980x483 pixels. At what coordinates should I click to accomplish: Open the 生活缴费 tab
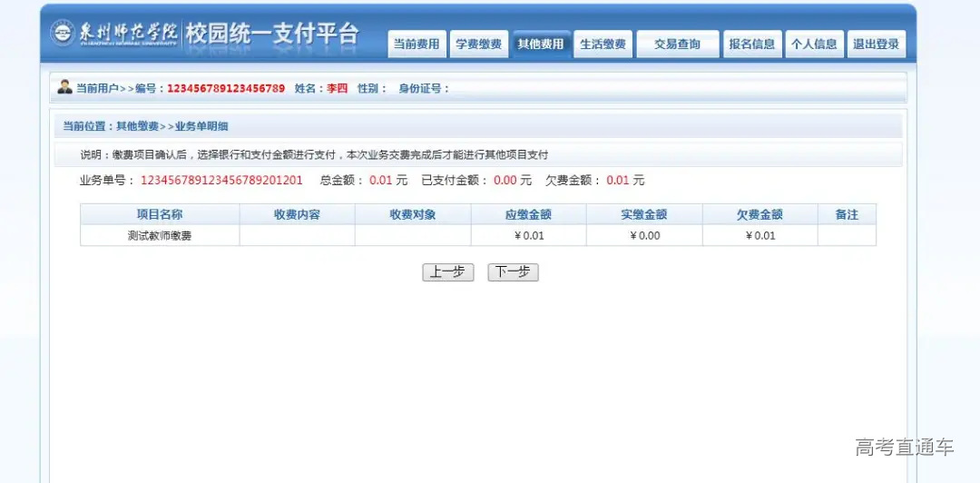(603, 44)
